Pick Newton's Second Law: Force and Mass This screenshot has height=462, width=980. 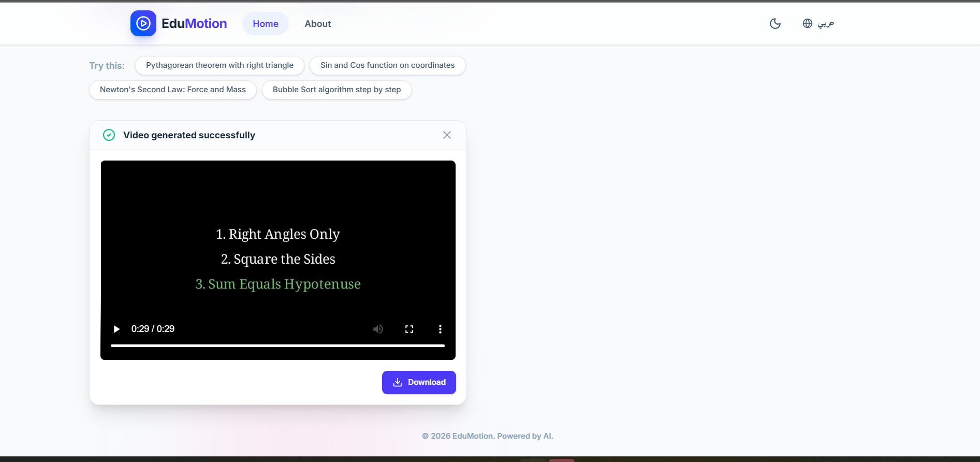(x=173, y=90)
